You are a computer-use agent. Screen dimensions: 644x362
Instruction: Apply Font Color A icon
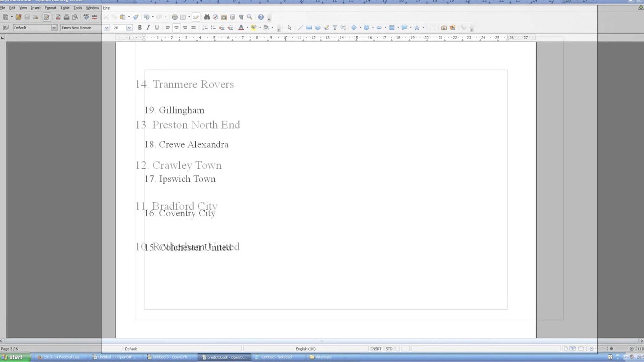tap(241, 28)
